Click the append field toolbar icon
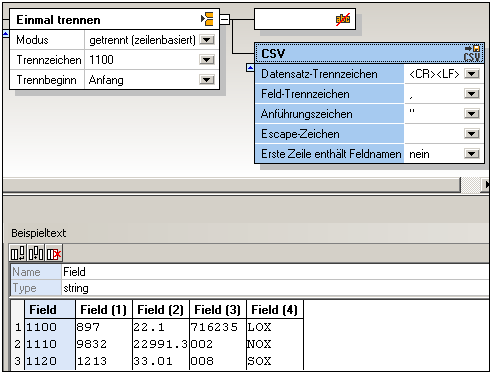The width and height of the screenshot is (492, 374). tap(18, 254)
